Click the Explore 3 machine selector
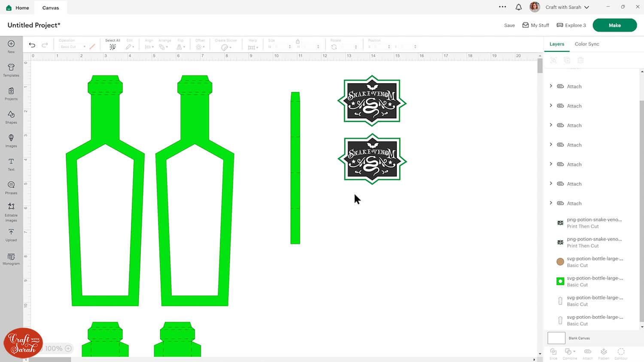The image size is (644, 362). (571, 25)
